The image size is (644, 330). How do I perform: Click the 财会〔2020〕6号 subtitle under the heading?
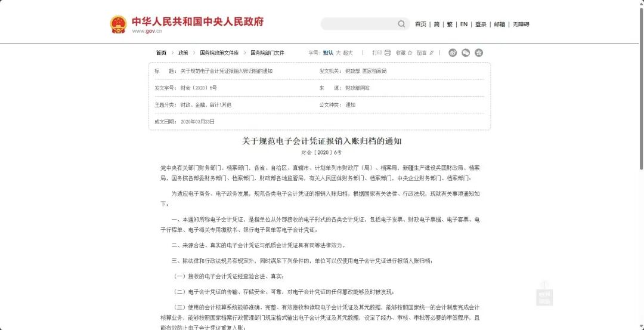pos(321,152)
